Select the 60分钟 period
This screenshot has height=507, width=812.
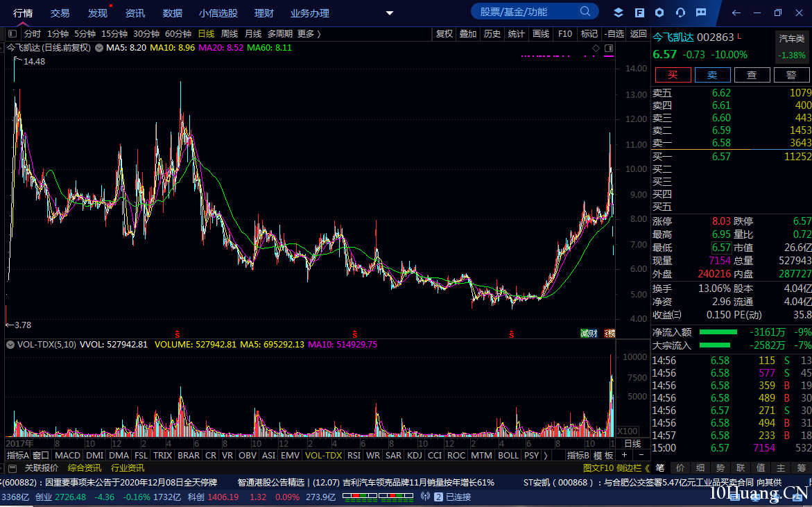click(x=178, y=34)
